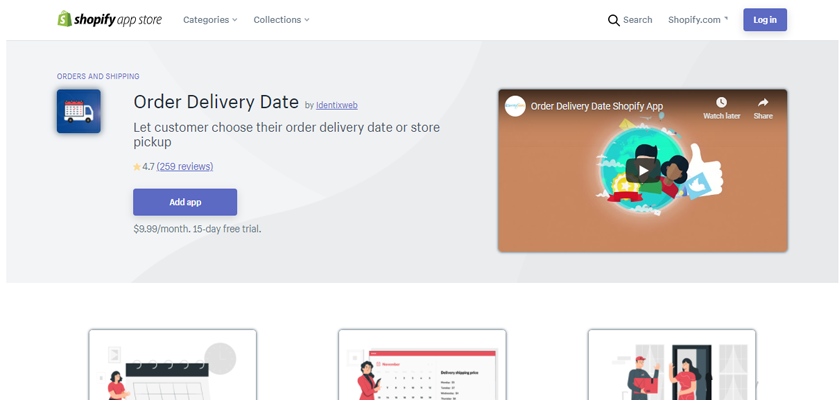Open the Shopify.com dropdown menu
Viewport: 840px width, 400px height.
click(698, 20)
